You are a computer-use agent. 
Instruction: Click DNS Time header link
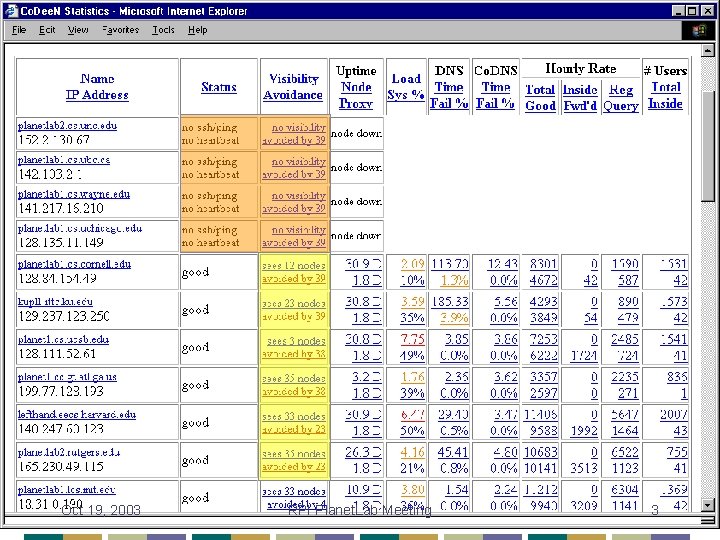(449, 87)
